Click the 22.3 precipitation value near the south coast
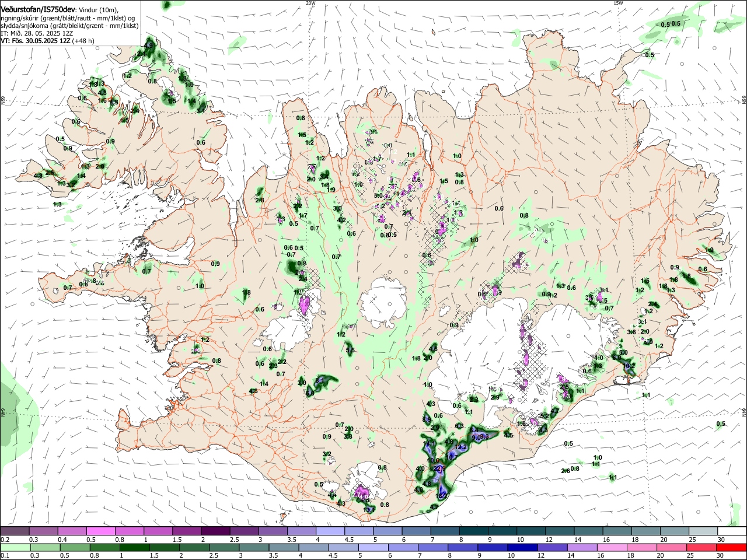 pyautogui.click(x=439, y=468)
